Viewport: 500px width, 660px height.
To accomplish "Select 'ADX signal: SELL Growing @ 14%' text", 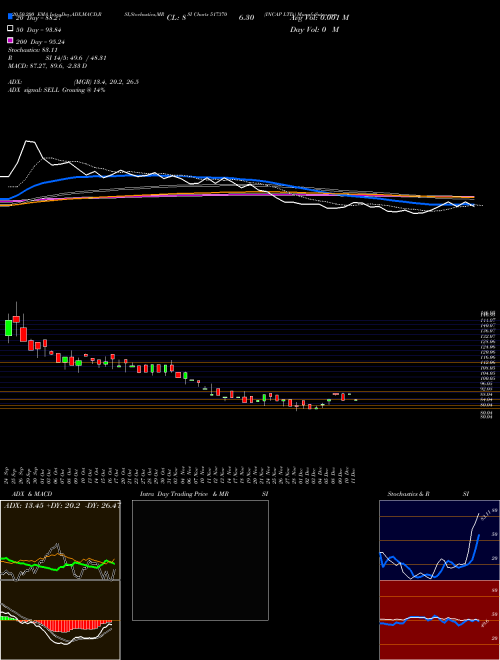I will click(56, 90).
